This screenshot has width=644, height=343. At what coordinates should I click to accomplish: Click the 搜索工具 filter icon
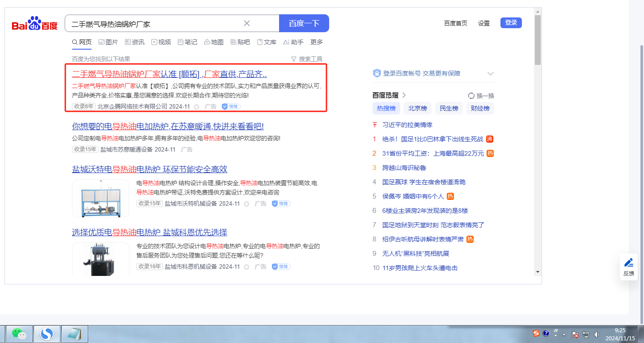294,59
